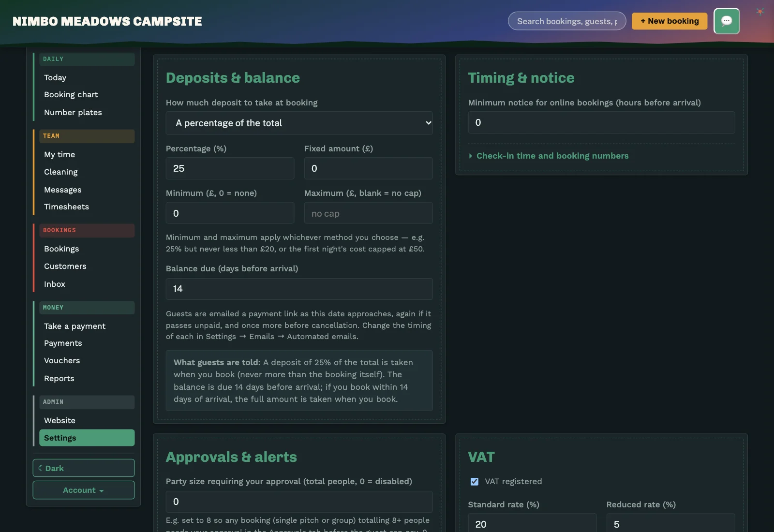The height and width of the screenshot is (532, 774).
Task: Click the Balance due days field
Action: (x=299, y=289)
